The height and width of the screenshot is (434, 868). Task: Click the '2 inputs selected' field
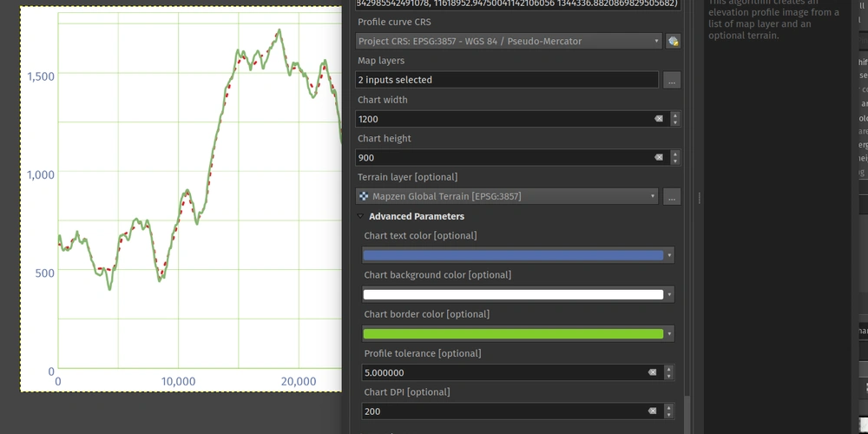point(507,80)
